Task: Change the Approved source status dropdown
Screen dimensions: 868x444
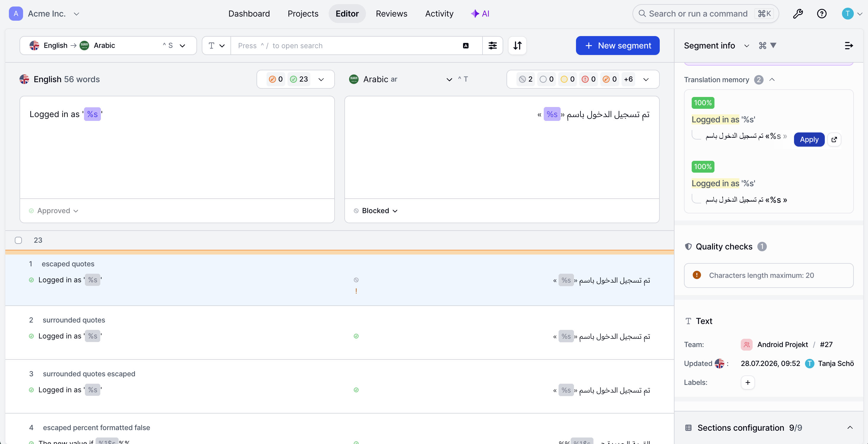Action: click(x=54, y=211)
